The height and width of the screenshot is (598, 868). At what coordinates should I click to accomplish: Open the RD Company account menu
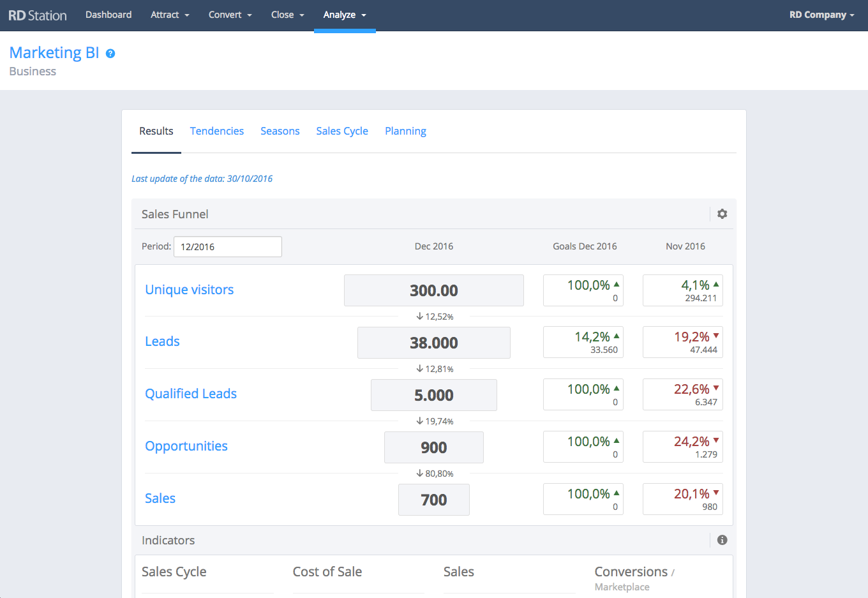(821, 15)
